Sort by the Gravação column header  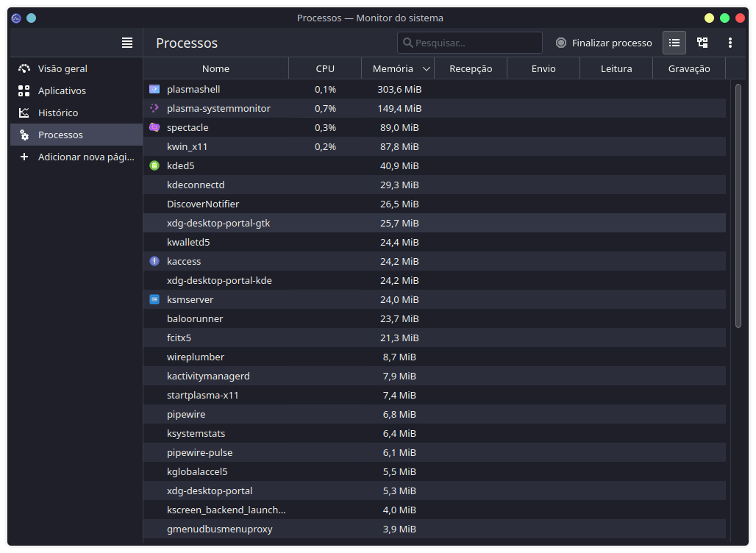tap(689, 68)
